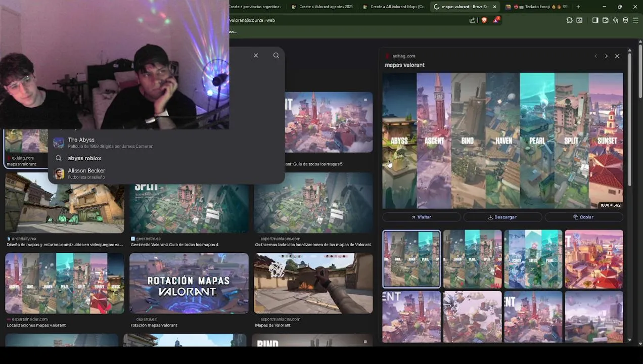Select fourth related thumbnail of red tower
Screen dimensions: 643x364
(594, 259)
